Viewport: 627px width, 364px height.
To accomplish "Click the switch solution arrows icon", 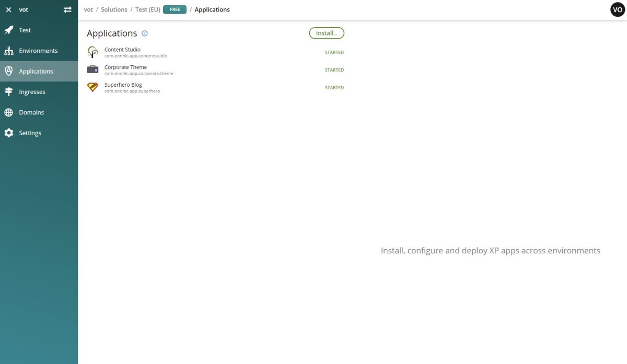I will point(67,9).
